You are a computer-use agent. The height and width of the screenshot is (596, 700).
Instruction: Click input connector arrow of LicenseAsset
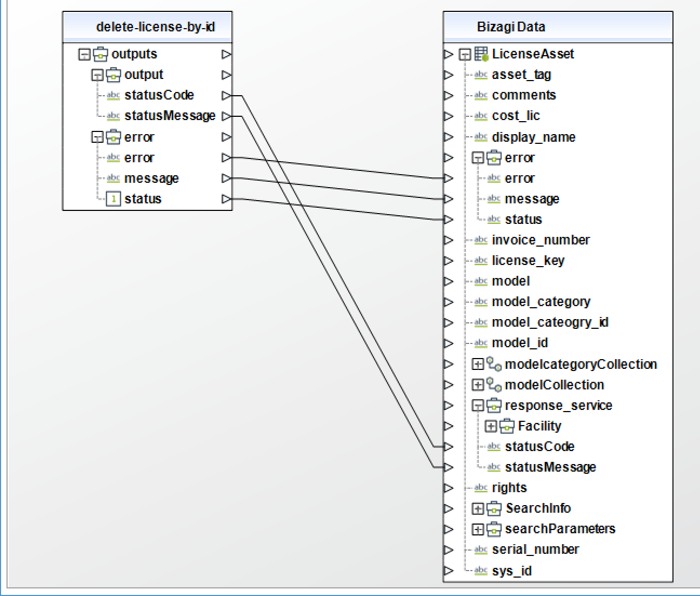pyautogui.click(x=449, y=54)
